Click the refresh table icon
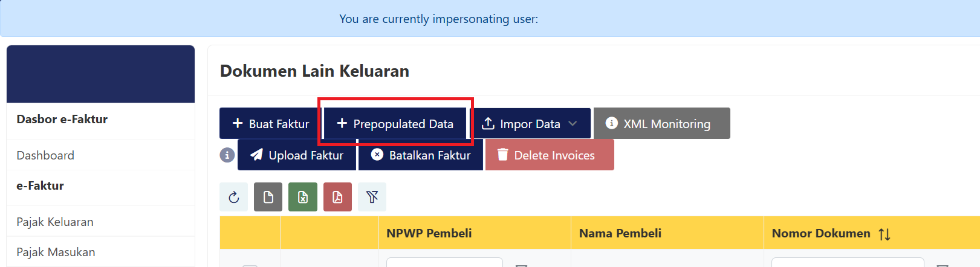980x267 pixels. pos(234,197)
